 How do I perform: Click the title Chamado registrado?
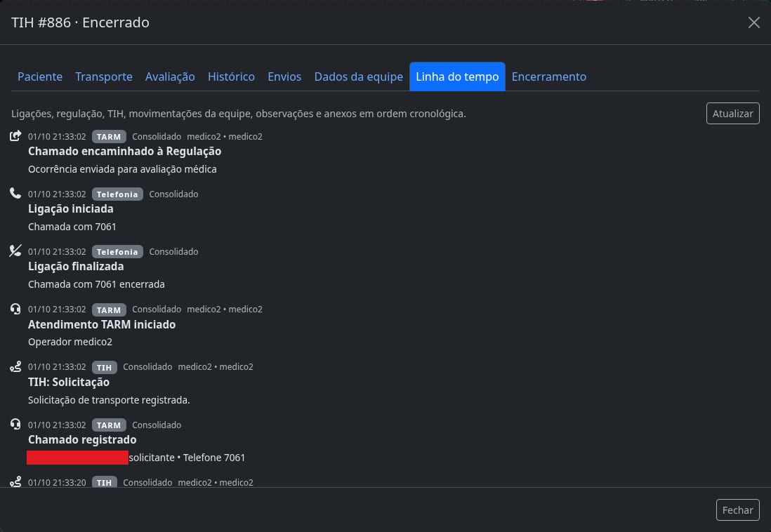click(x=82, y=439)
